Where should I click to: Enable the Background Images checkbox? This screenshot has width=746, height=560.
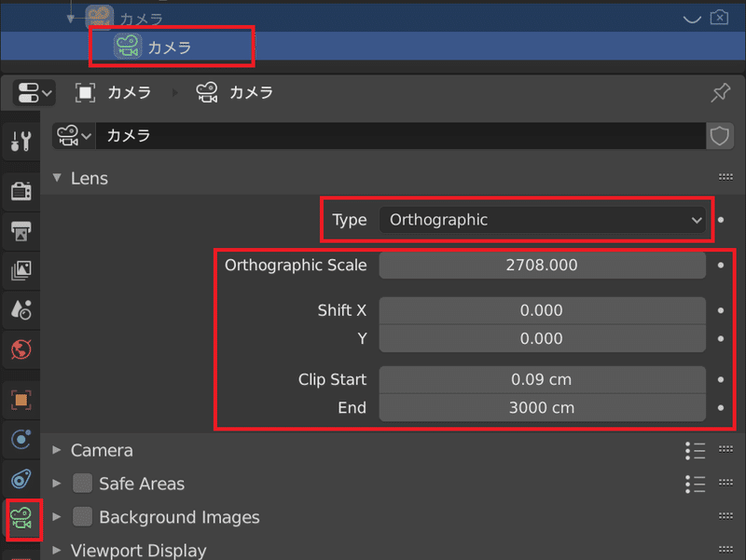point(82,517)
